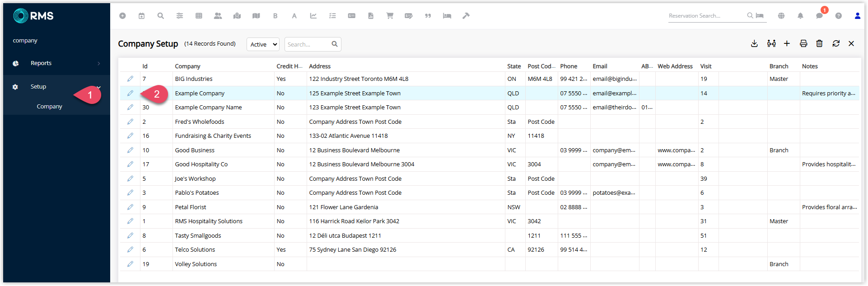The width and height of the screenshot is (868, 286).
Task: Click the RMS logo
Action: (33, 16)
